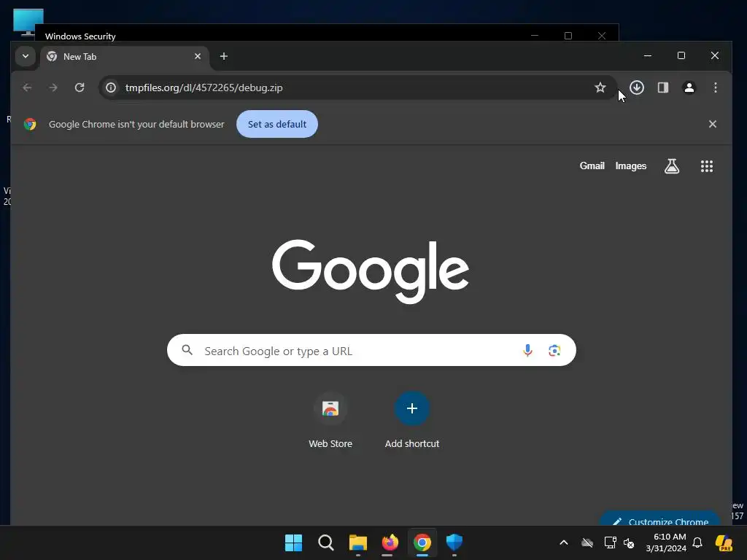
Task: View site information icon in address bar
Action: pyautogui.click(x=111, y=87)
